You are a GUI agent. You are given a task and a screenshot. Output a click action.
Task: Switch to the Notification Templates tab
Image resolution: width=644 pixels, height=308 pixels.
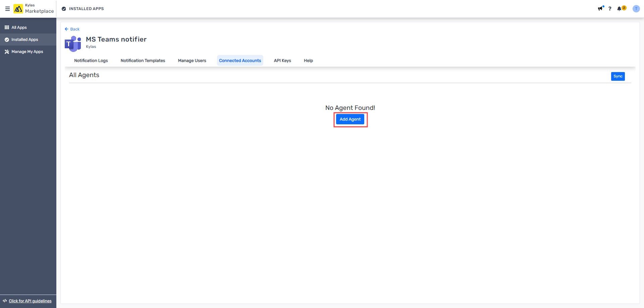(143, 61)
